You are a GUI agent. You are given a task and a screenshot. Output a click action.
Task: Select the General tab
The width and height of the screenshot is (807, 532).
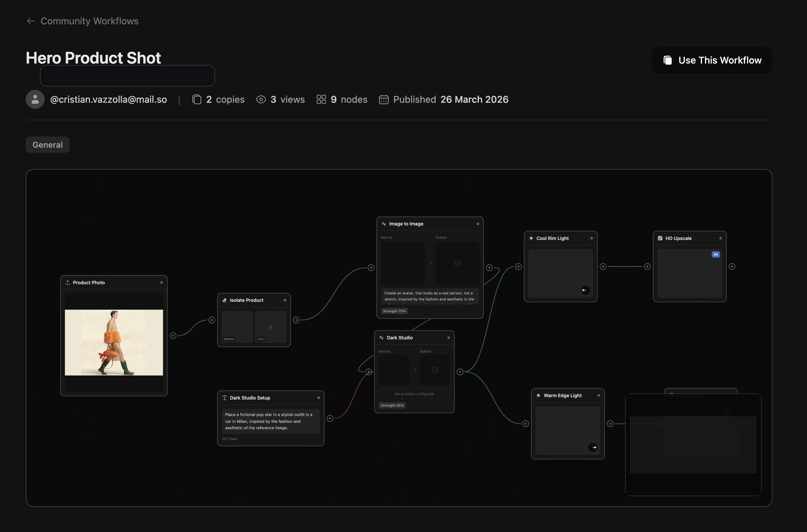tap(47, 145)
